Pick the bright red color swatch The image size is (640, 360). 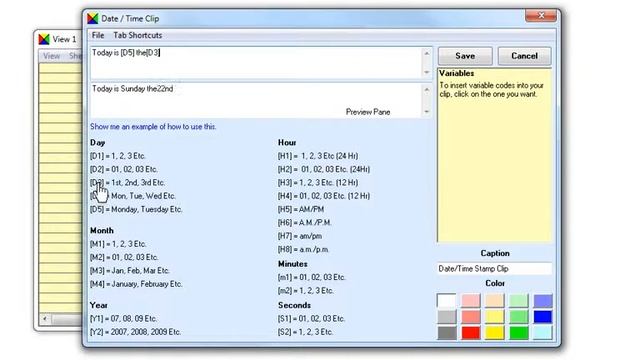click(x=471, y=333)
